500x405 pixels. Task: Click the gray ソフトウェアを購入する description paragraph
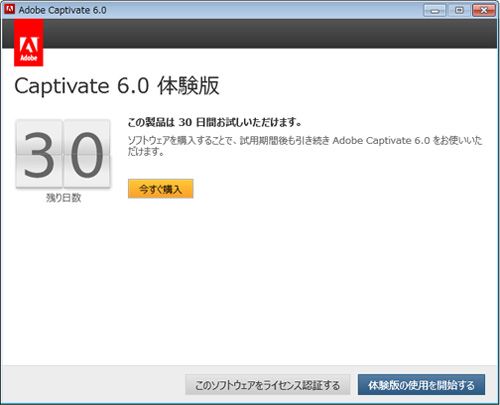click(305, 146)
